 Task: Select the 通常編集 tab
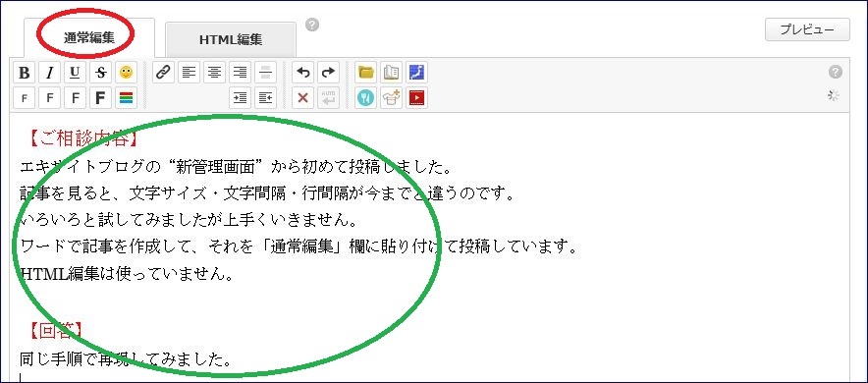click(x=89, y=37)
